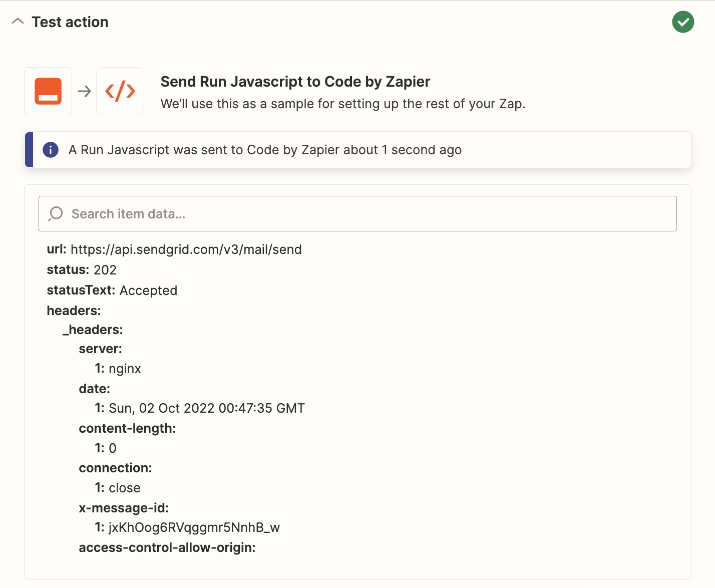
Task: Click the statusText Accepted row
Action: (112, 290)
